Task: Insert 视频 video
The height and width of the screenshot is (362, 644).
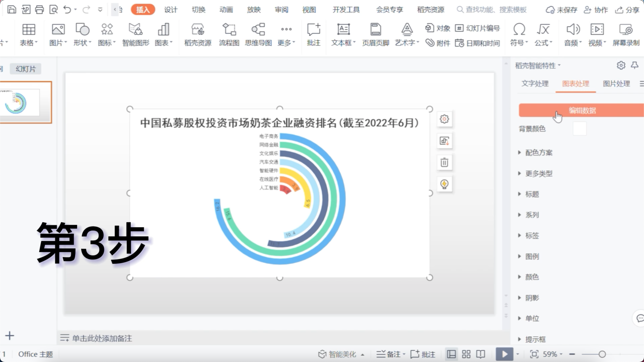Action: [x=597, y=35]
